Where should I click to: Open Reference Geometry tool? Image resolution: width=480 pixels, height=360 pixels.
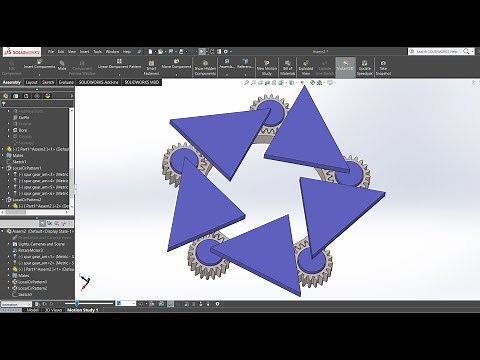click(x=245, y=64)
